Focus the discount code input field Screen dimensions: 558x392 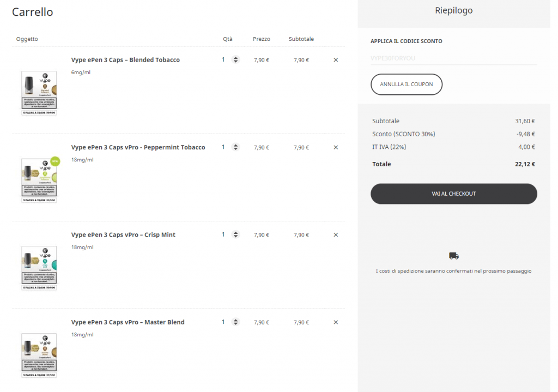pos(453,58)
